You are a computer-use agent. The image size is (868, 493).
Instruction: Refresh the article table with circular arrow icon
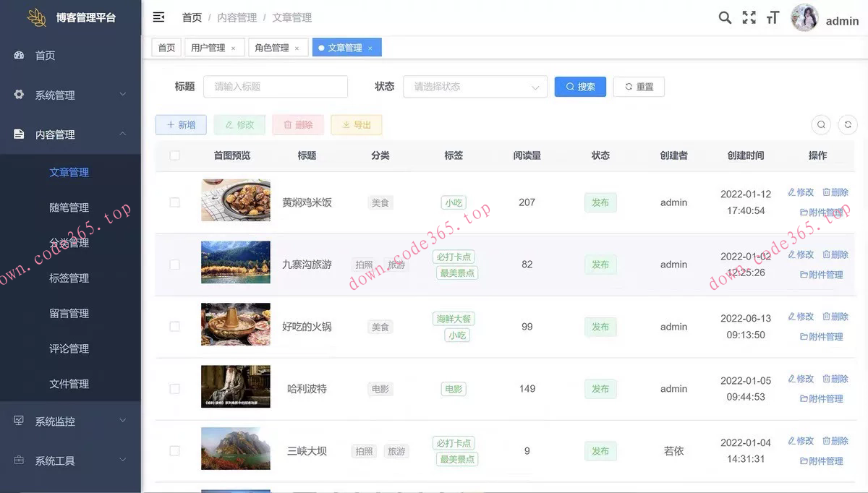848,124
